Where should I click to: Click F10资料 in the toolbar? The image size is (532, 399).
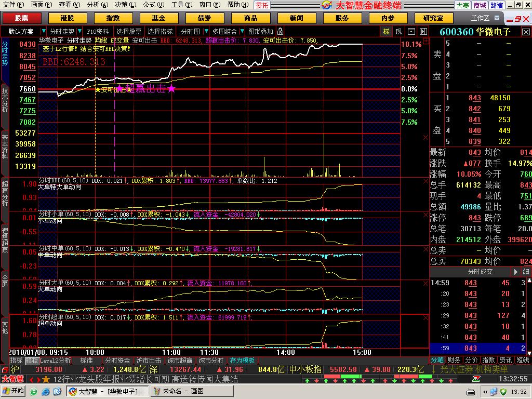pyautogui.click(x=98, y=32)
